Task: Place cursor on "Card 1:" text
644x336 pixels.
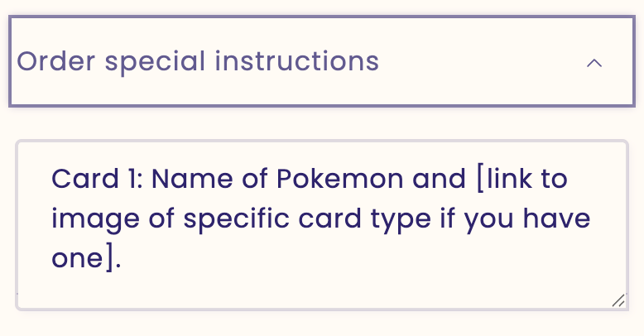Action: 95,178
